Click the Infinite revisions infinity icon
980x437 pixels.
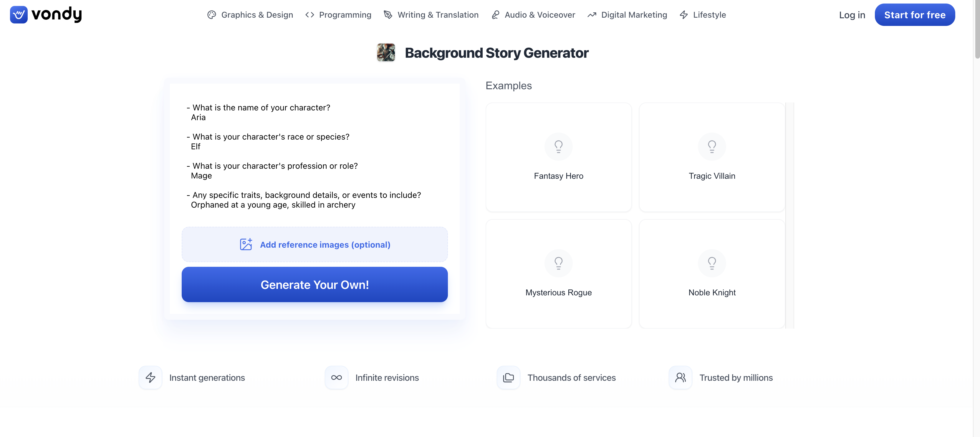336,377
